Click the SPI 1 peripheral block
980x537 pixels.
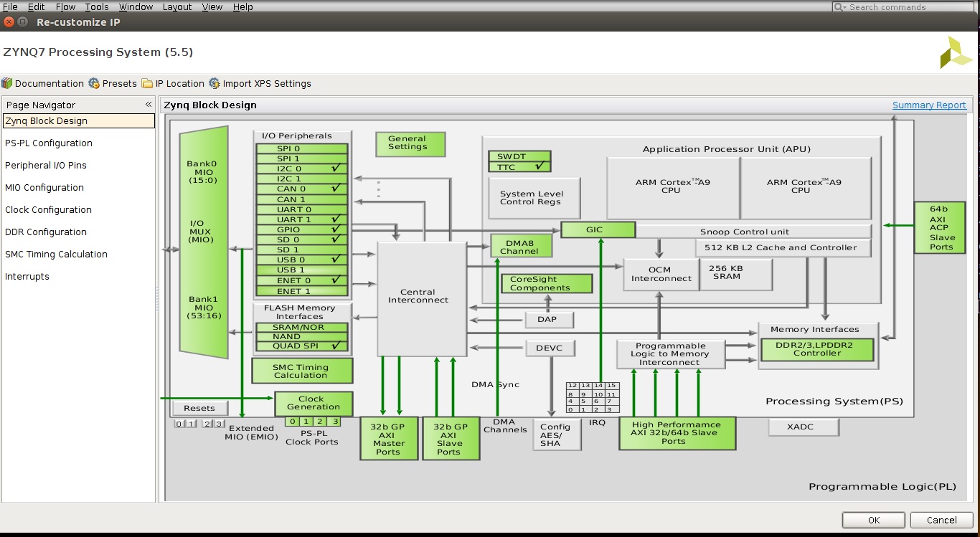(x=302, y=159)
